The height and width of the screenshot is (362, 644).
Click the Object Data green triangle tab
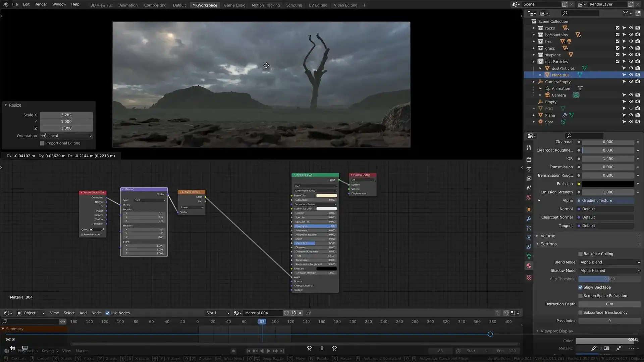tap(529, 256)
